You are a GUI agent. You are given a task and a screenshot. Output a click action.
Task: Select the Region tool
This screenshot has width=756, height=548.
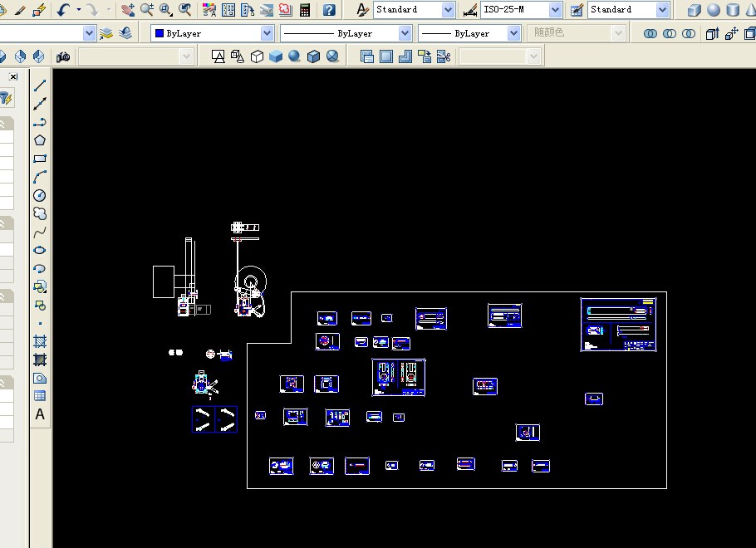pos(40,378)
